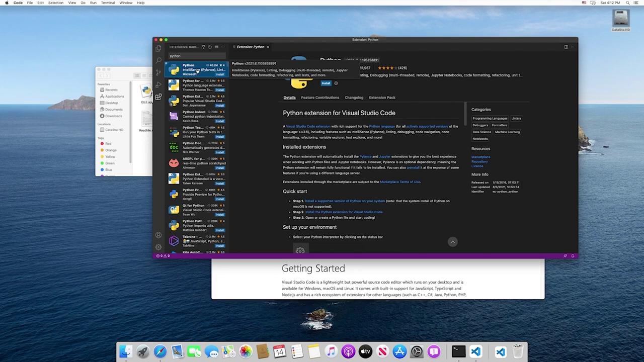644x362 pixels.
Task: Click the filter extensions funnel icon
Action: pyautogui.click(x=203, y=47)
